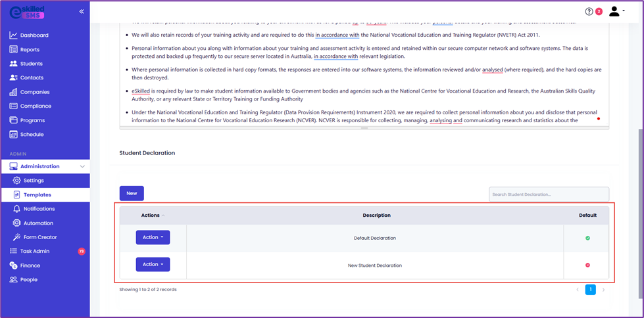Click the Companies building icon
This screenshot has height=318, width=644.
coord(13,92)
